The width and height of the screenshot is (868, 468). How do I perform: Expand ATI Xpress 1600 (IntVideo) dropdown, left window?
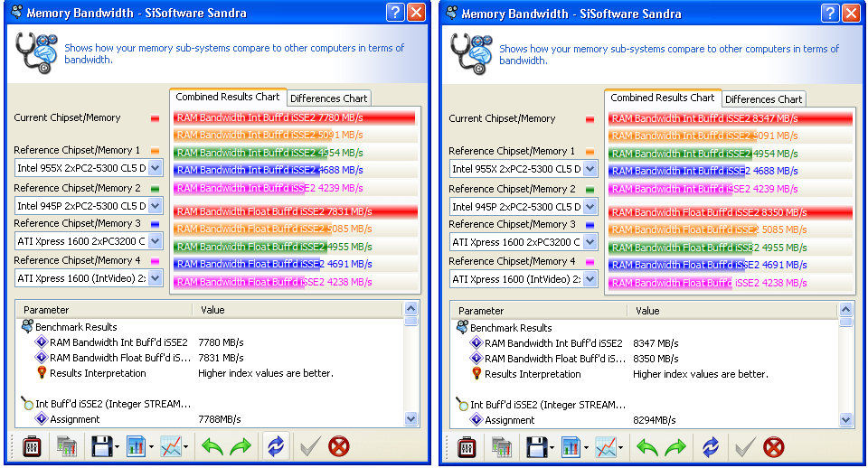155,278
